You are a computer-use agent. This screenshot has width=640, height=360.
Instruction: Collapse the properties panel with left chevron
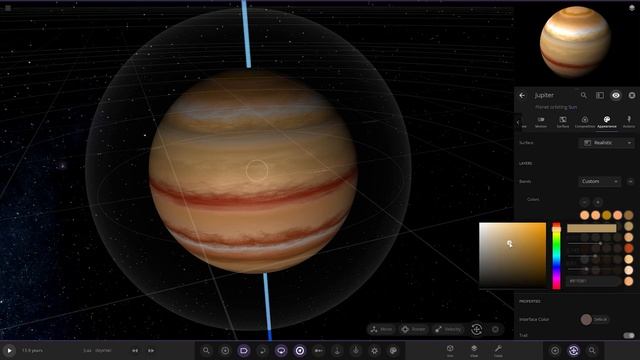coord(518,122)
